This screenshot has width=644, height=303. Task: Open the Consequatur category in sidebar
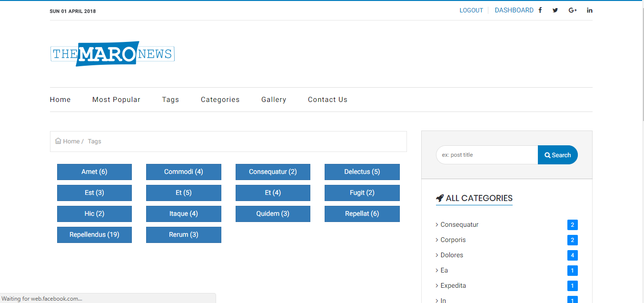pos(459,224)
